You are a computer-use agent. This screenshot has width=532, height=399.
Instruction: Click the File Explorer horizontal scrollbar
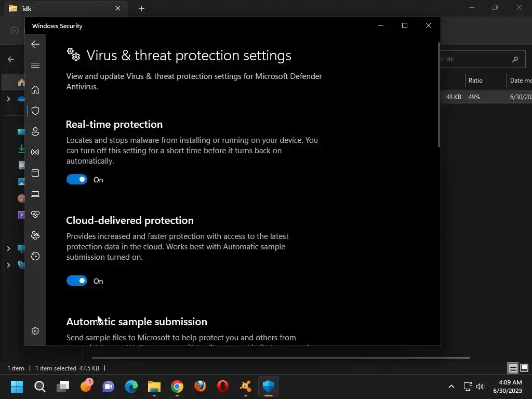(281, 357)
